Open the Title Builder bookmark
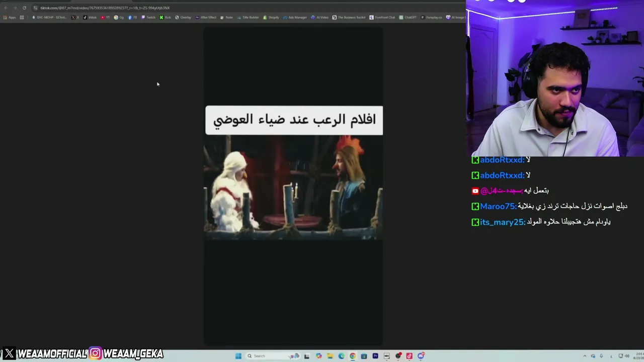The height and width of the screenshot is (362, 644). (x=248, y=18)
